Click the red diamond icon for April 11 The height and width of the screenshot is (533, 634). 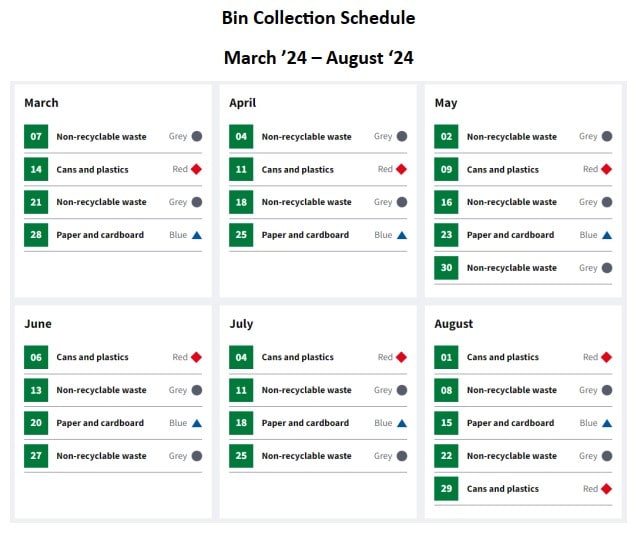click(402, 169)
